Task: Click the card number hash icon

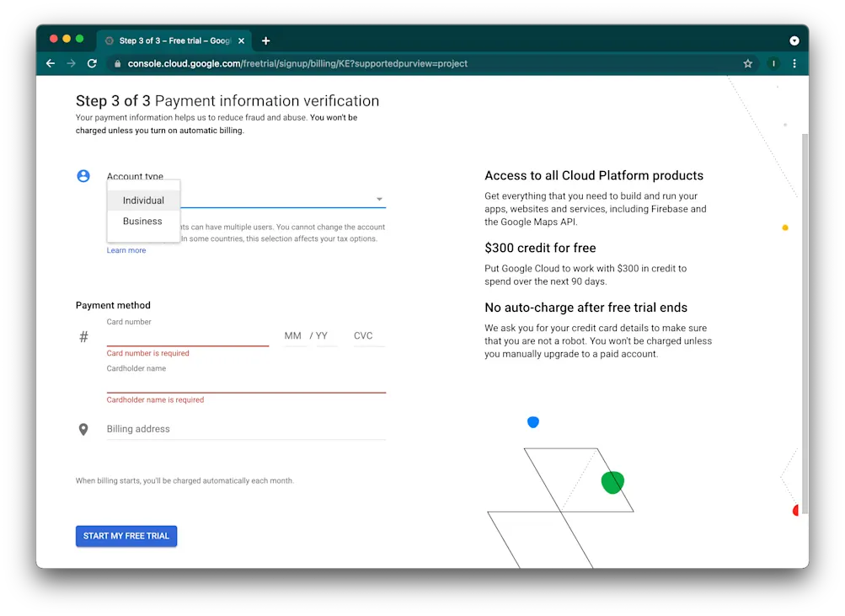Action: pyautogui.click(x=83, y=335)
